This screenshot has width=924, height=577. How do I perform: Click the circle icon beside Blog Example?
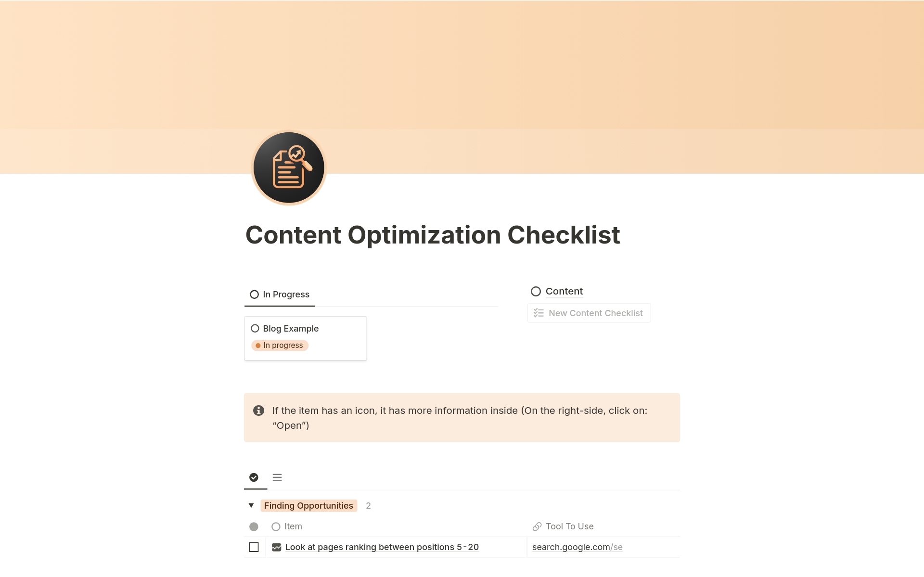pyautogui.click(x=255, y=329)
